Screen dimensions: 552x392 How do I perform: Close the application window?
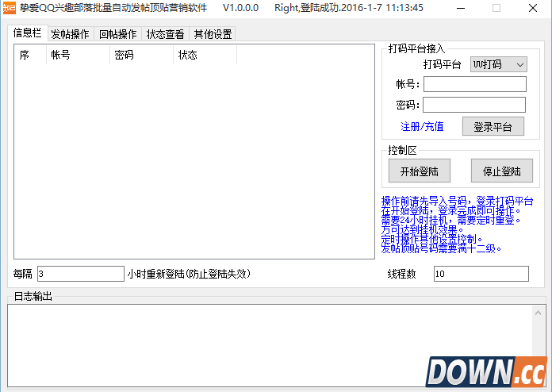[x=533, y=8]
